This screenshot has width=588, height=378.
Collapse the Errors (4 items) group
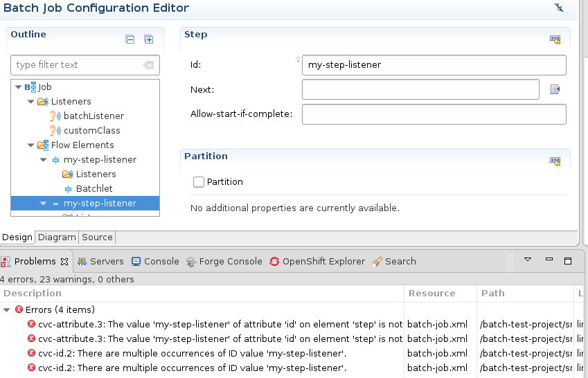7,310
